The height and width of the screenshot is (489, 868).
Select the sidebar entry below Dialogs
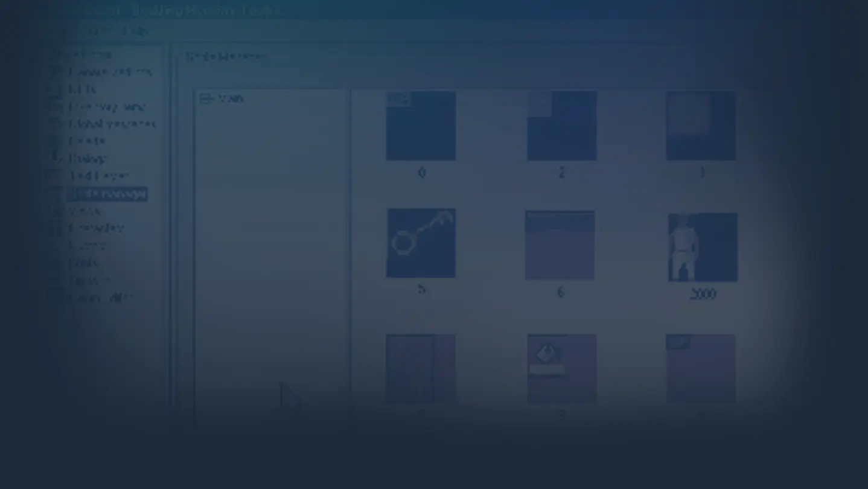point(99,176)
